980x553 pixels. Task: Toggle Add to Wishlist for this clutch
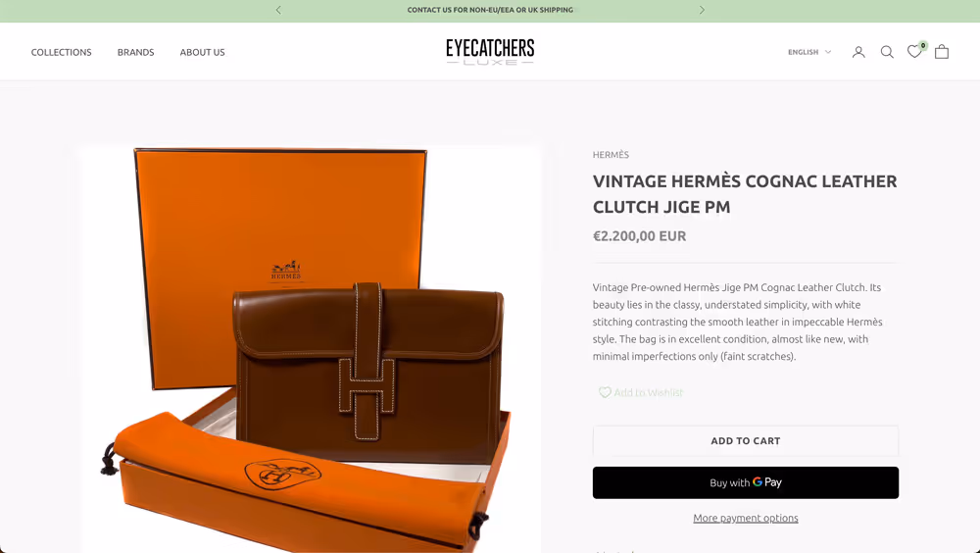pos(641,392)
